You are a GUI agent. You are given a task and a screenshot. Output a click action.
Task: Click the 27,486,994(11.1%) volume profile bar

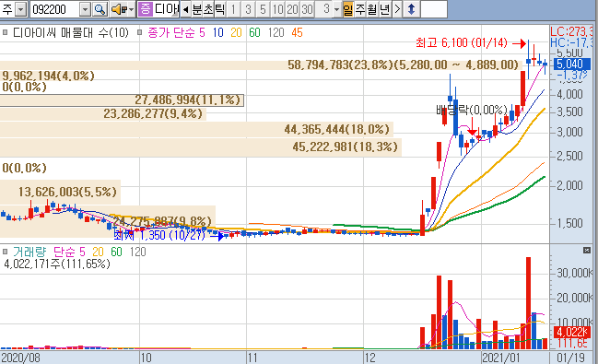pyautogui.click(x=122, y=100)
